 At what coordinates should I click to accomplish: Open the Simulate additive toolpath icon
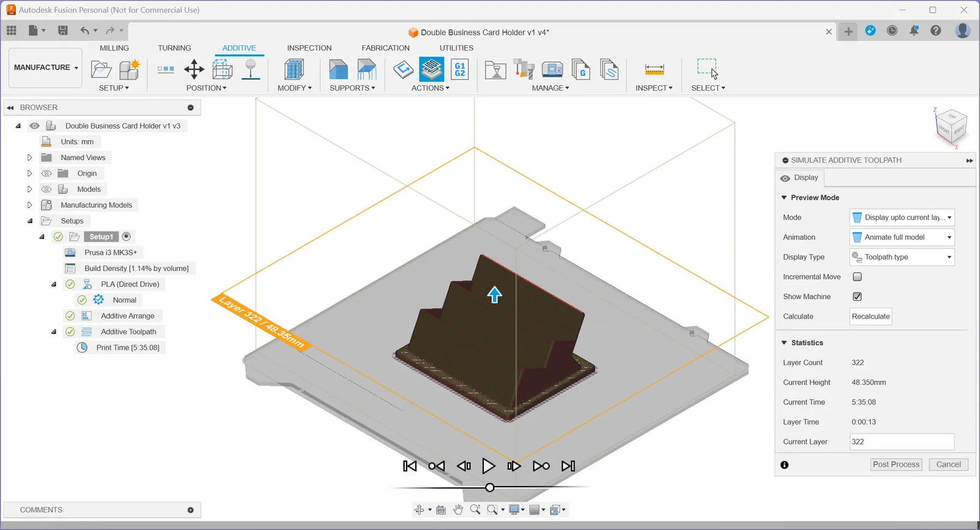(432, 69)
